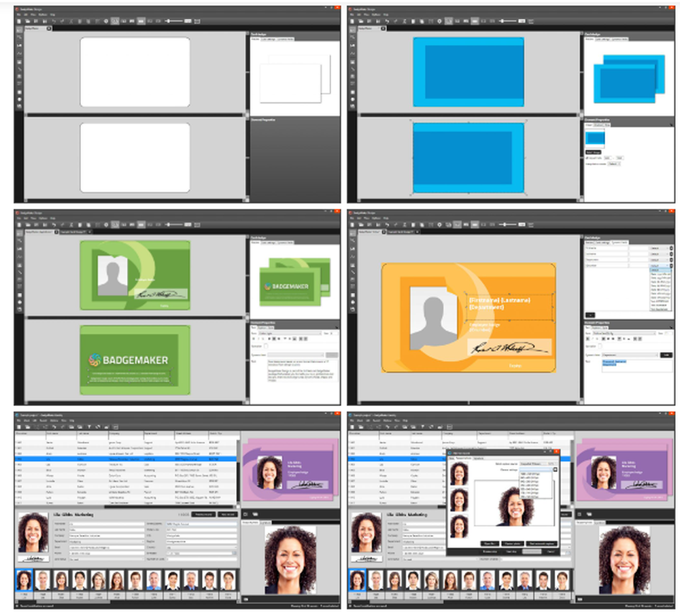The width and height of the screenshot is (680, 616).
Task: Click BADGEMAKER logo on the green back card
Action: 129,360
